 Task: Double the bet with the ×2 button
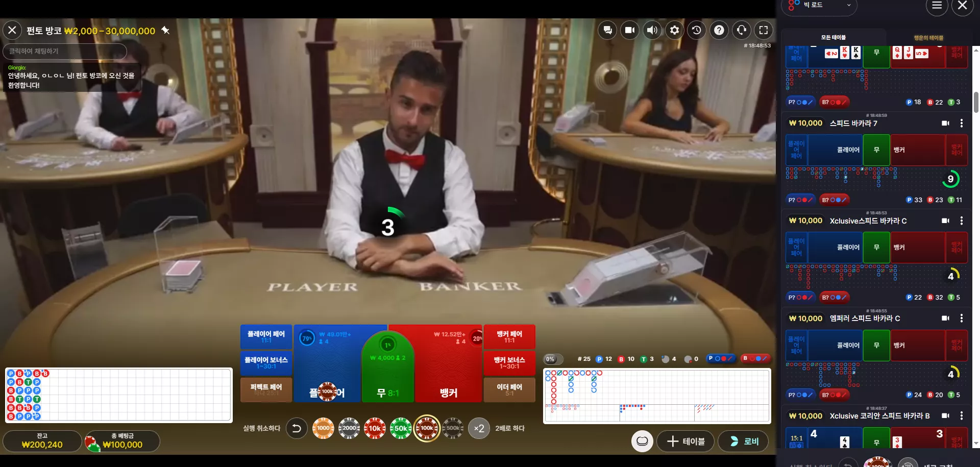click(x=478, y=428)
